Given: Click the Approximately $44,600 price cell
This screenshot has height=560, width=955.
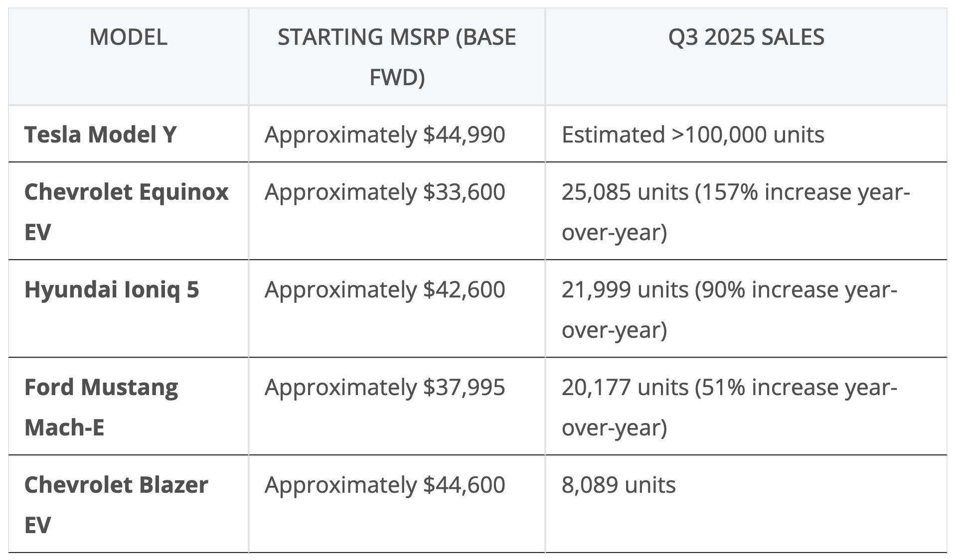Looking at the screenshot, I should 385,485.
